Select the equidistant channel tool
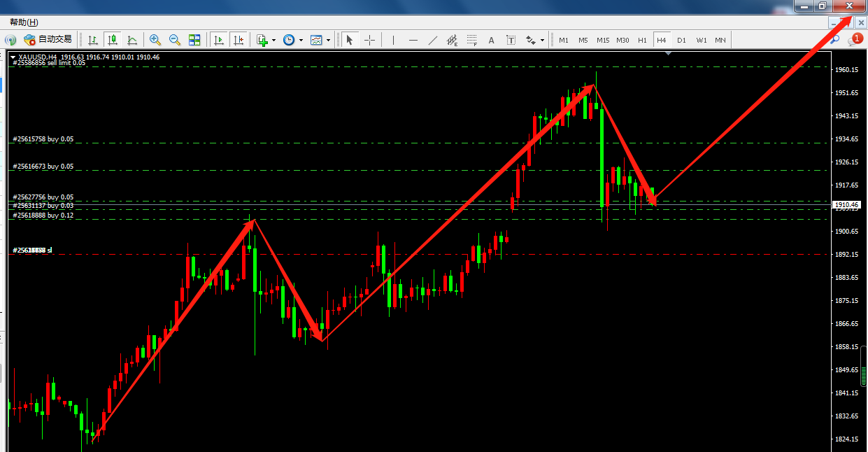The image size is (868, 452). (453, 40)
